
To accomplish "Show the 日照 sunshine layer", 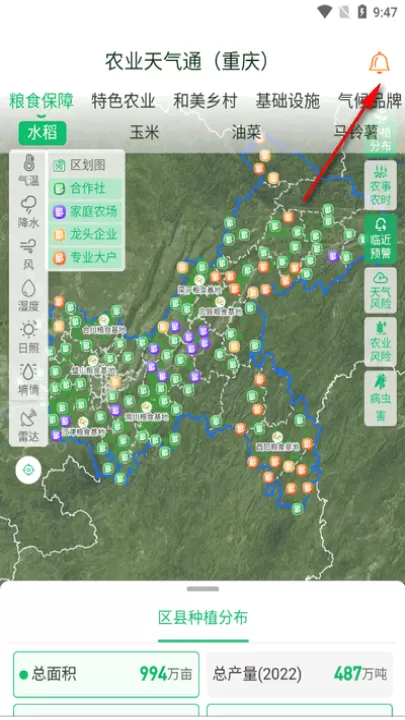I will pyautogui.click(x=28, y=338).
